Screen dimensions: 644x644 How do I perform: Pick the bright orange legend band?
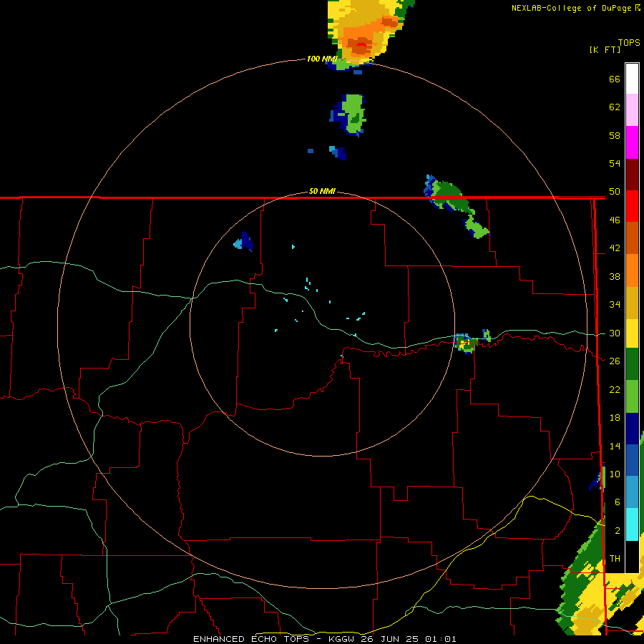(x=632, y=270)
